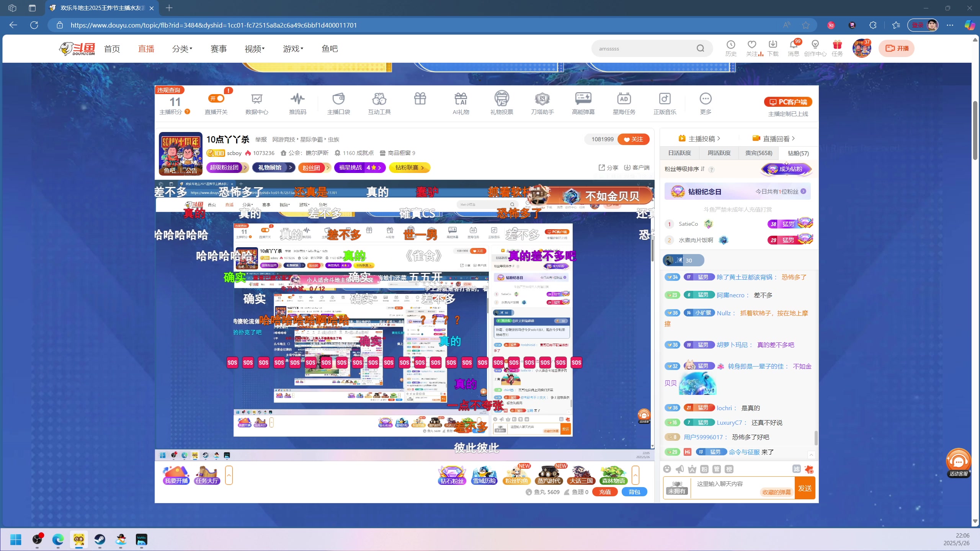This screenshot has height=551, width=980.
Task: Toggle 直播开关 live switch
Action: click(216, 99)
